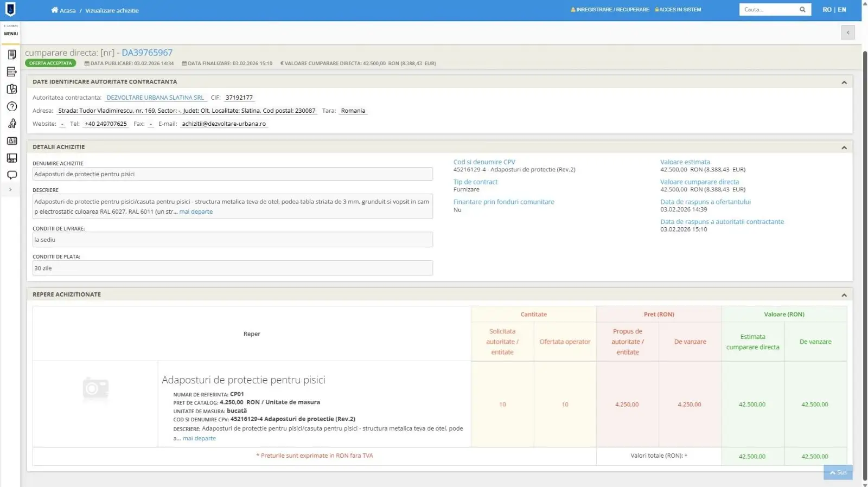The width and height of the screenshot is (868, 487).
Task: Collapse the Detalii Achizitie section
Action: pos(844,148)
